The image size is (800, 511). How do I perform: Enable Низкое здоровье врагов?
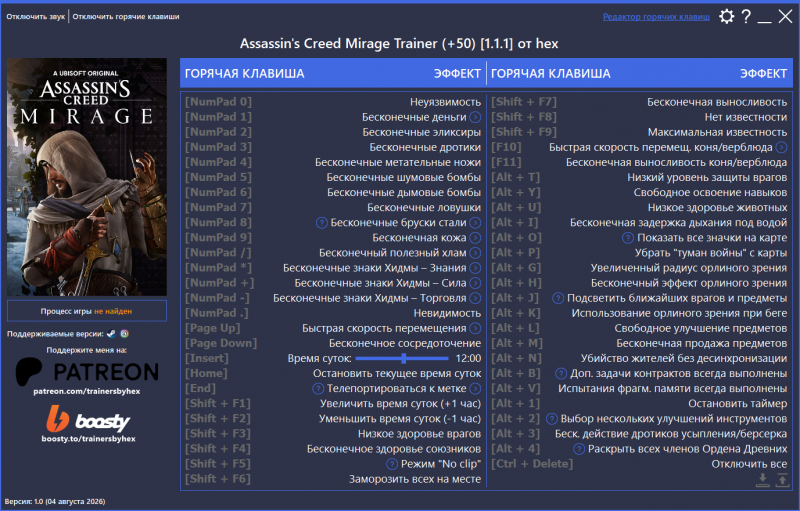(419, 434)
